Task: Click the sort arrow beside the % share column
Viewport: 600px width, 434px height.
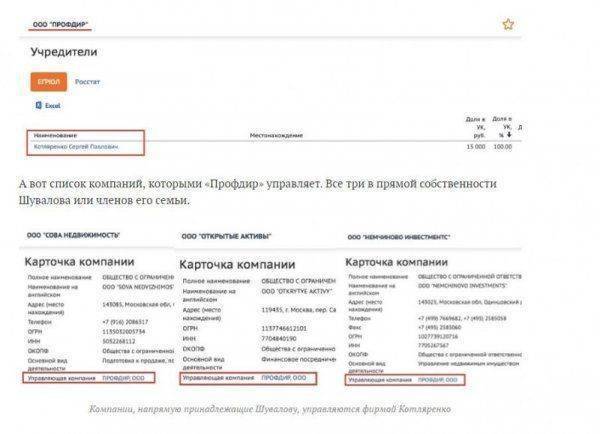Action: [506, 134]
